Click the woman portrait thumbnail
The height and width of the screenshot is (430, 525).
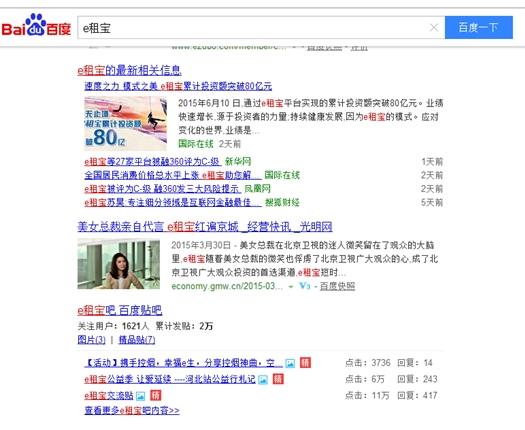(119, 264)
